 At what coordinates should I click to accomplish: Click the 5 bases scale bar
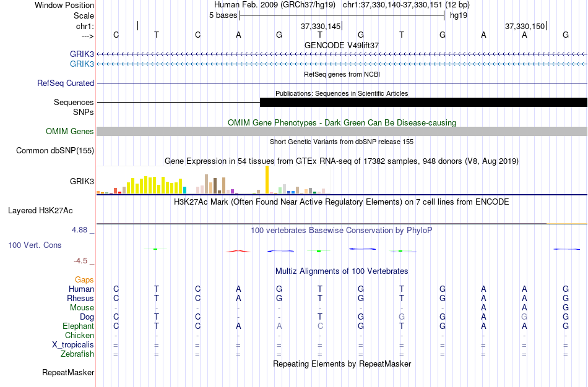coord(342,15)
